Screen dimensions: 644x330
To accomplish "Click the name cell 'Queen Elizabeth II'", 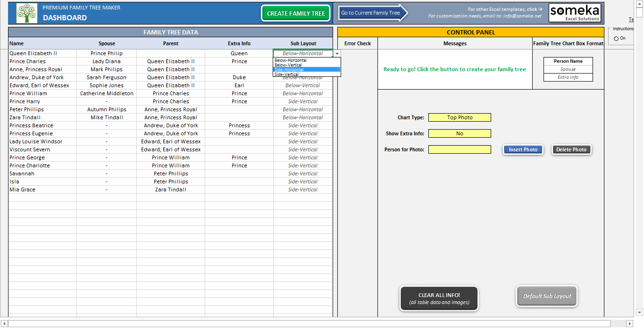I will tap(42, 53).
